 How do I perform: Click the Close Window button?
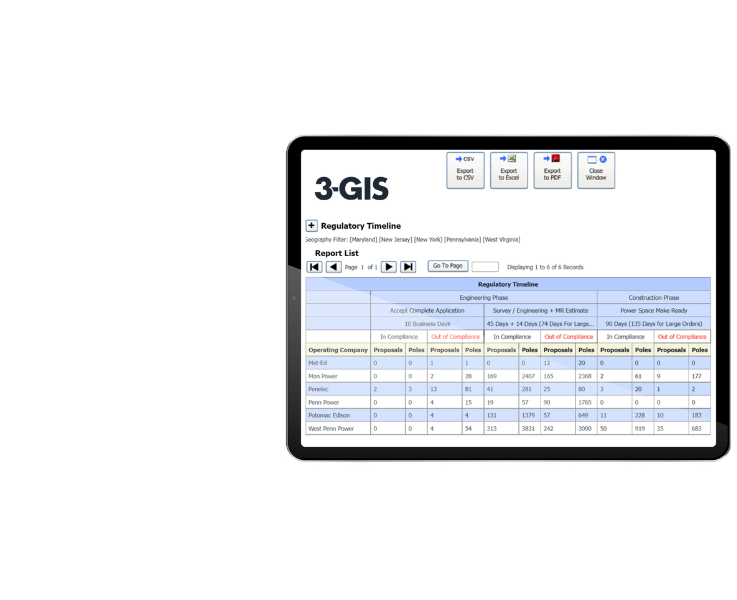[596, 171]
